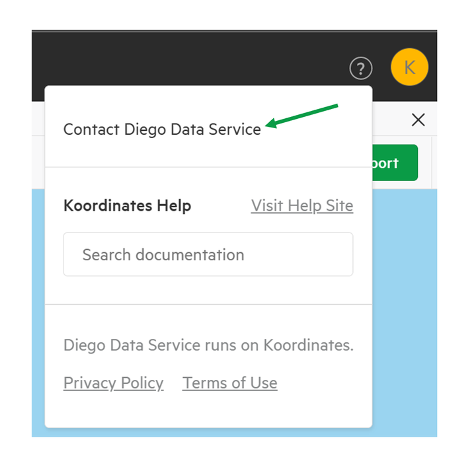The width and height of the screenshot is (476, 475).
Task: Select Contact Diego Data Service
Action: click(162, 129)
